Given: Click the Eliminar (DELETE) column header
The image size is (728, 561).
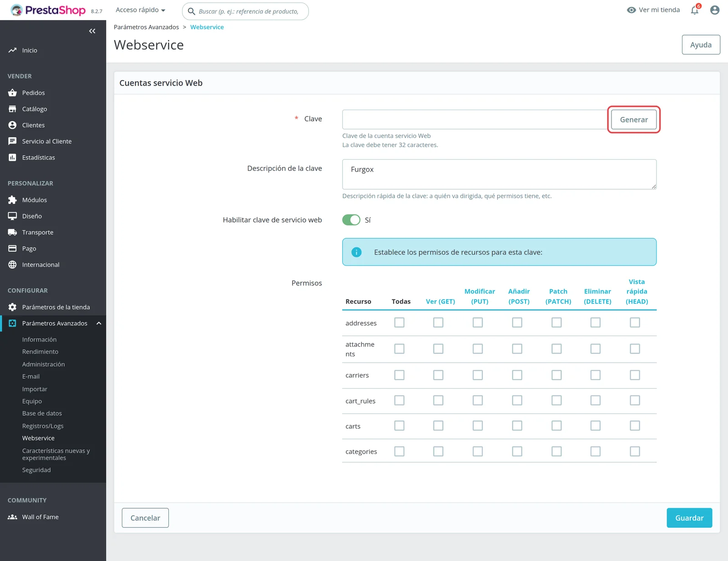Looking at the screenshot, I should coord(597,296).
